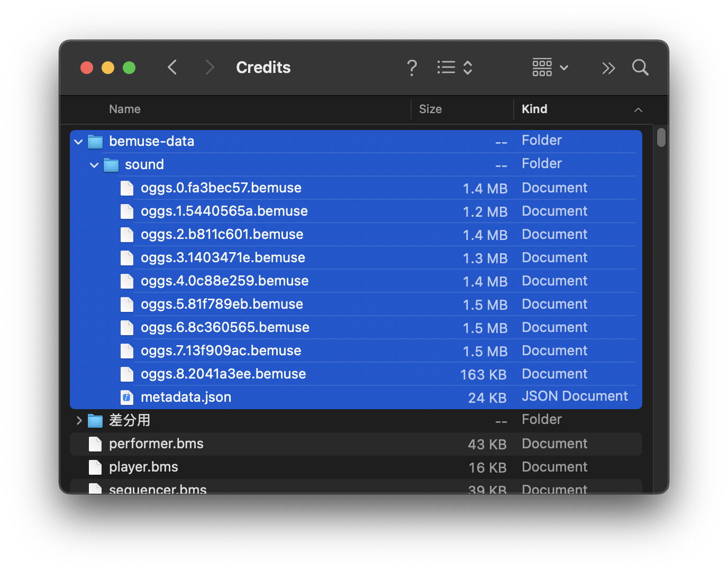Click the document icon beside oggs.0.fa3bec57.bemuse

coord(127,188)
